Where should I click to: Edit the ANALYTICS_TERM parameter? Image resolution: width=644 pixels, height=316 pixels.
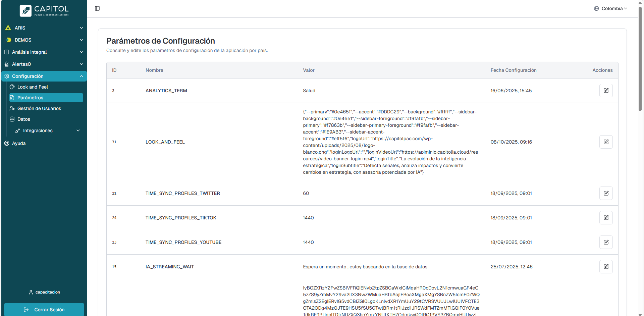pos(606,91)
